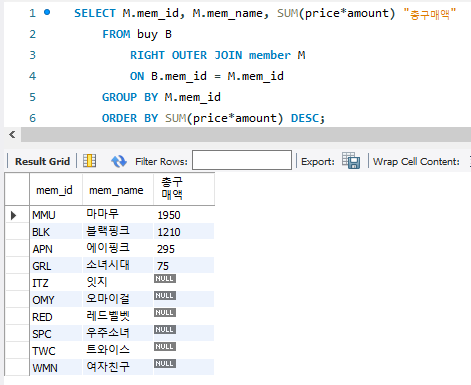Select cell 우주소녀
This screenshot has width=471, height=385.
(x=118, y=333)
